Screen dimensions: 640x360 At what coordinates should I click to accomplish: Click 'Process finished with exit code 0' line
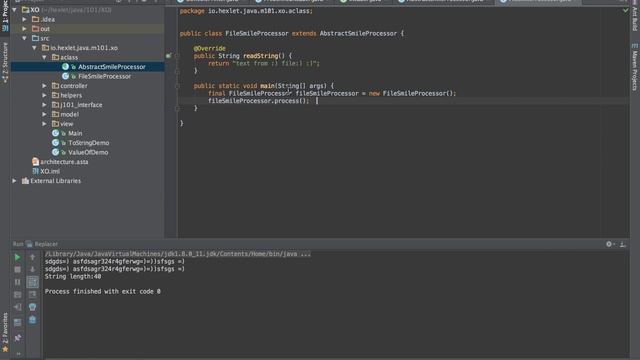(x=102, y=291)
